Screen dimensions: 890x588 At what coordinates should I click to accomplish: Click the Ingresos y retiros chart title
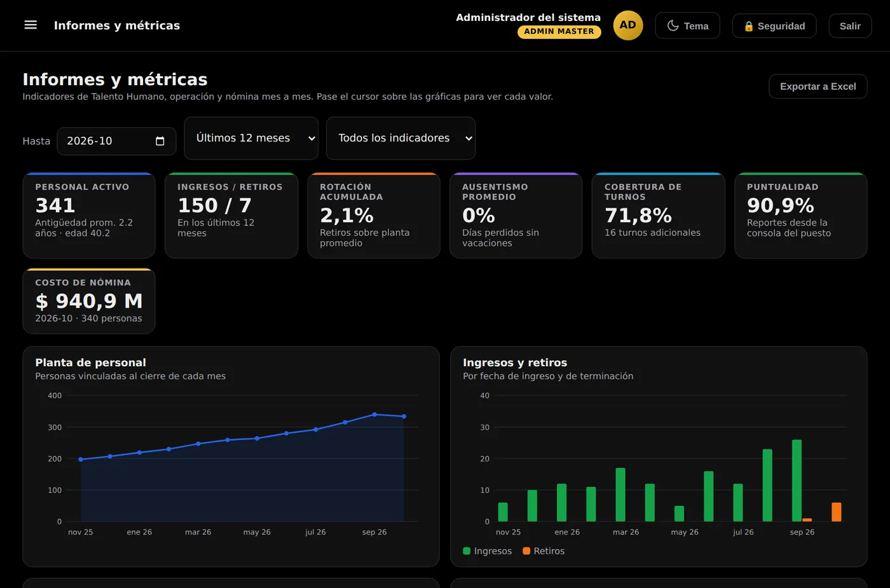[515, 362]
